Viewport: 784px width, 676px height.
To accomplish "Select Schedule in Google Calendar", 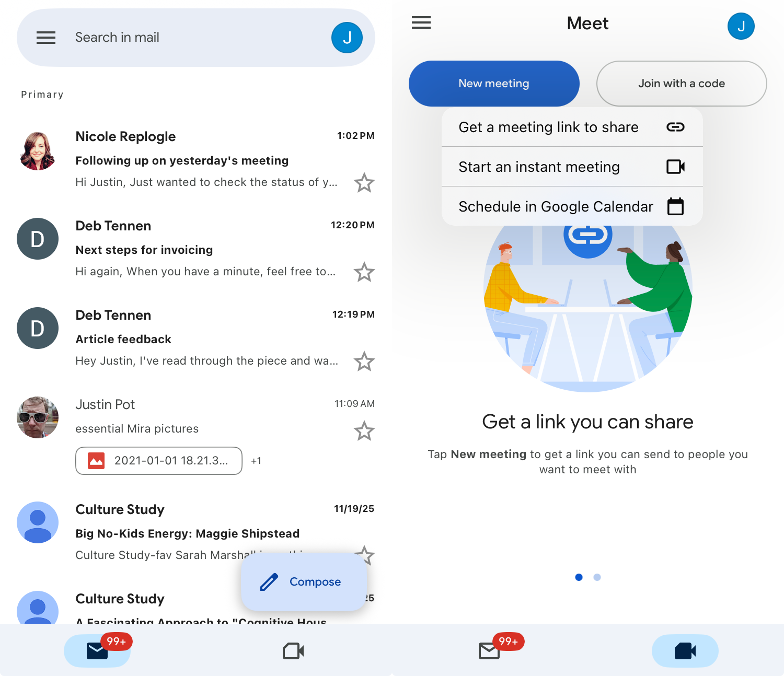I will click(x=556, y=206).
